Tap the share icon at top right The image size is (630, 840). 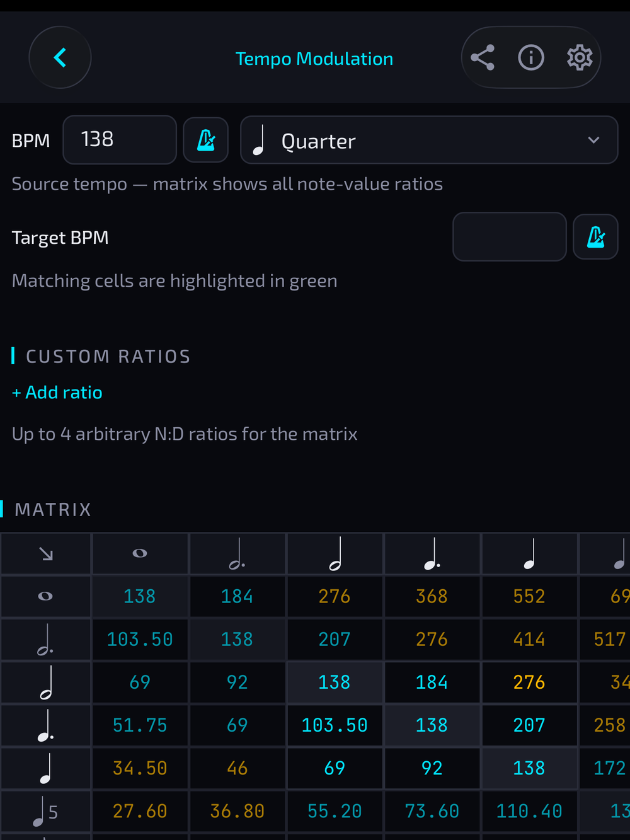coord(483,57)
